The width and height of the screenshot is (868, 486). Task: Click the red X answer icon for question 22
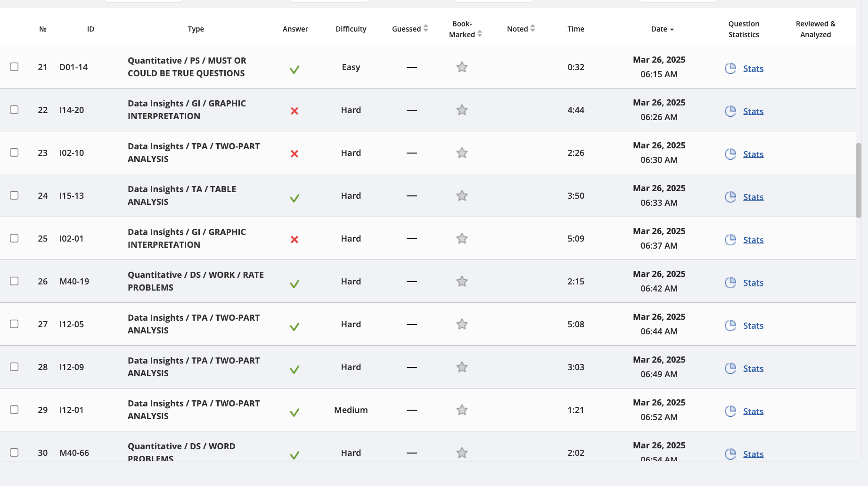coord(295,111)
